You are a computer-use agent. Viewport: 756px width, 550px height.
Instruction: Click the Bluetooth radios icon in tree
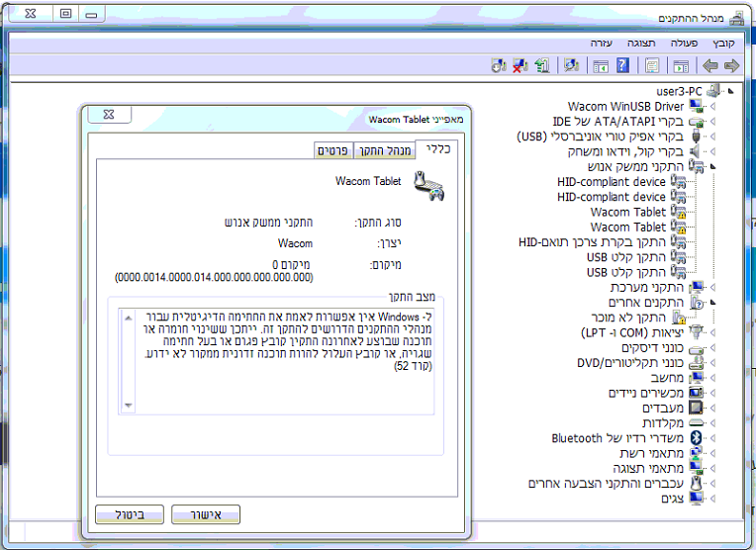click(697, 437)
